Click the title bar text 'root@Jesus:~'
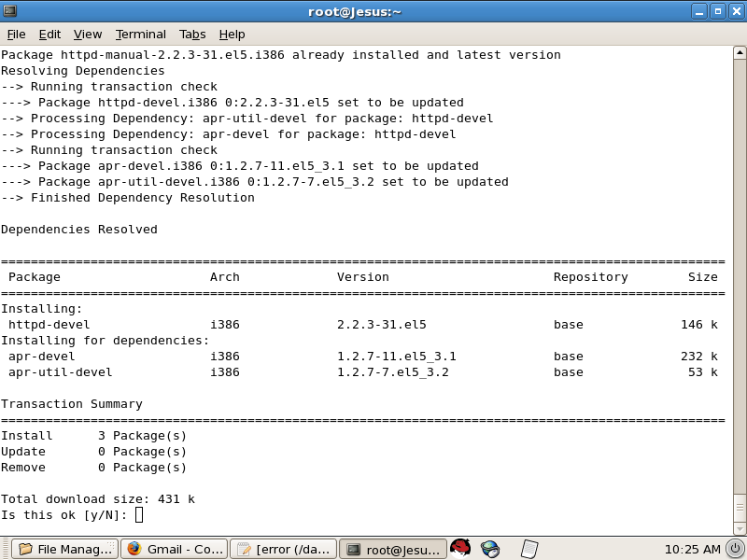The width and height of the screenshot is (747, 560). click(355, 12)
